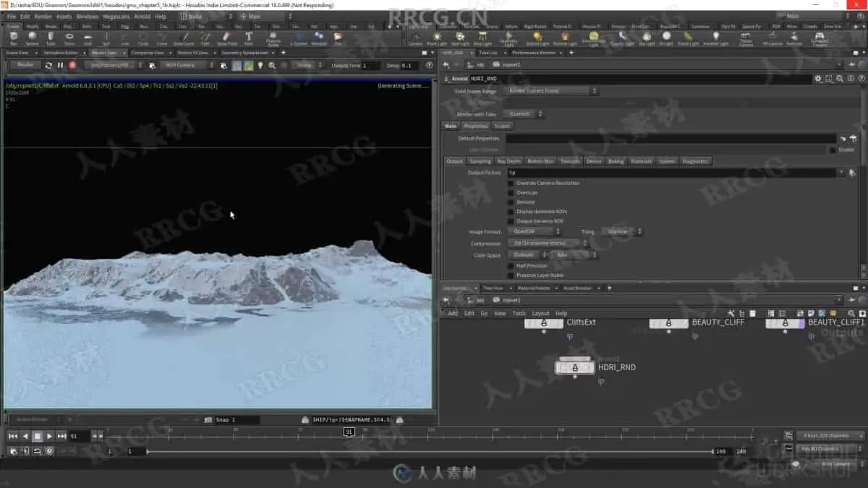Open the Render menu

pyautogui.click(x=43, y=16)
